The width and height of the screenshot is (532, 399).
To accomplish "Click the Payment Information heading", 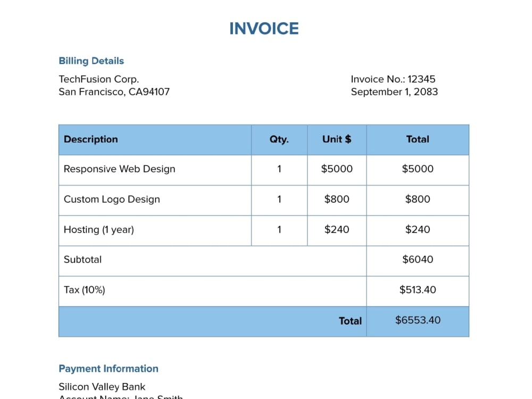I will pyautogui.click(x=108, y=369).
